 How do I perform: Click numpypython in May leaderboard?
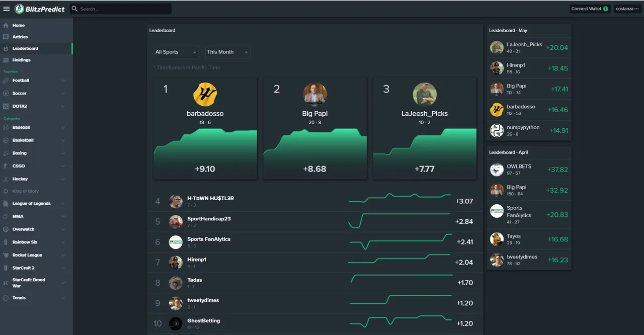click(523, 127)
